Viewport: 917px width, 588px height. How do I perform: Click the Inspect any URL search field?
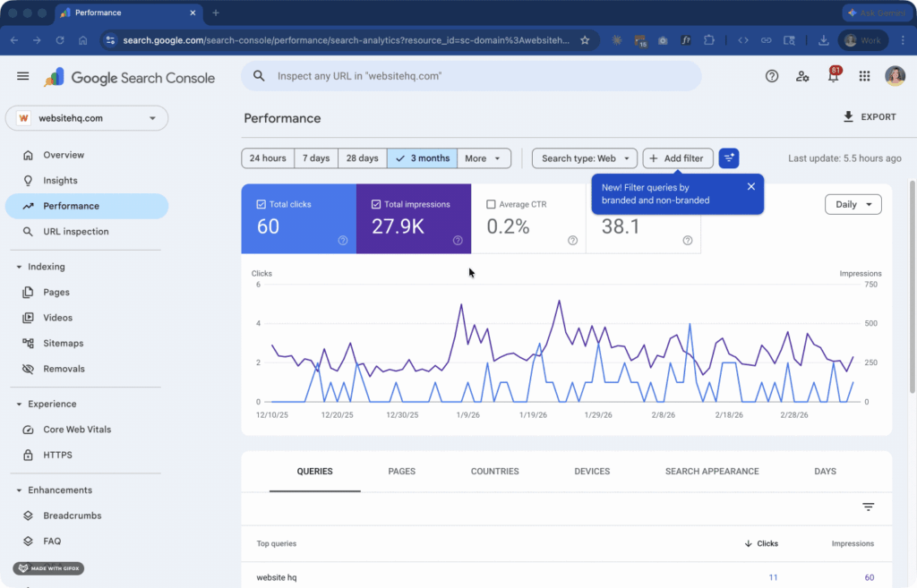pos(470,77)
